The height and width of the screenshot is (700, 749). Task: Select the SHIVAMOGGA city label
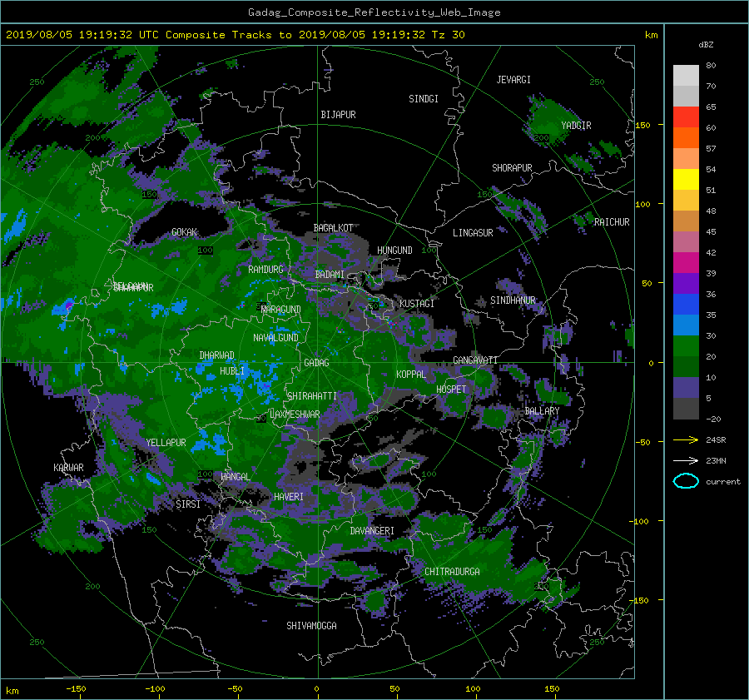coord(311,625)
